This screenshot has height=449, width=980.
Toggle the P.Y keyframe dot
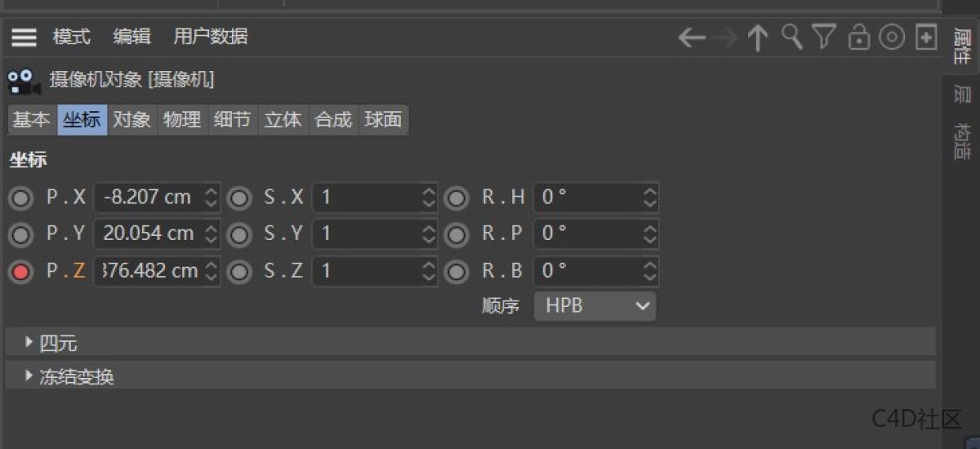tap(21, 235)
